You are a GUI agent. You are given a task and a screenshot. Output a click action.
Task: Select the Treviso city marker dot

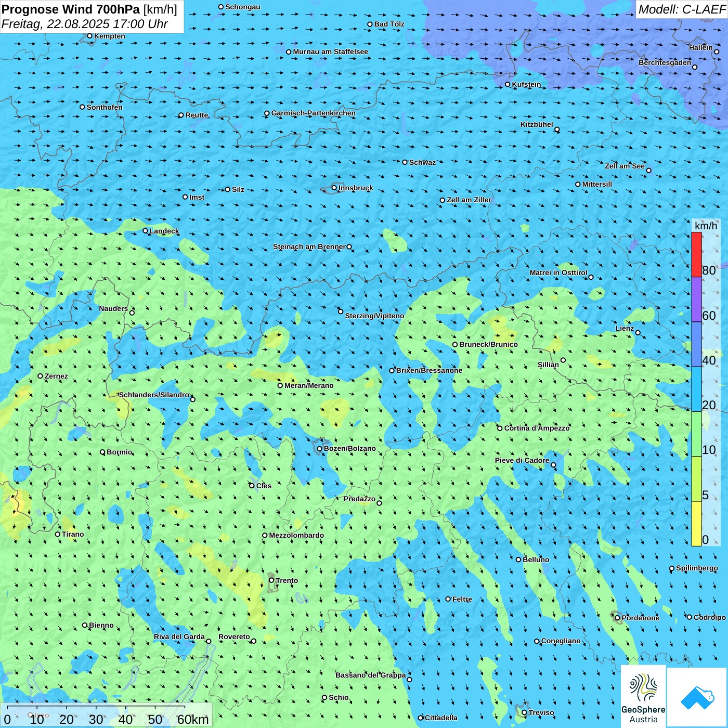(x=524, y=712)
